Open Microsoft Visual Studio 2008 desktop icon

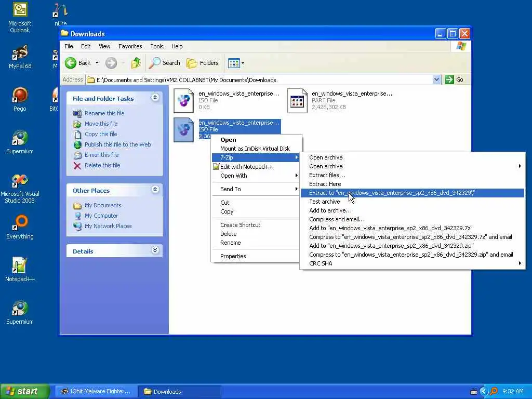20,188
